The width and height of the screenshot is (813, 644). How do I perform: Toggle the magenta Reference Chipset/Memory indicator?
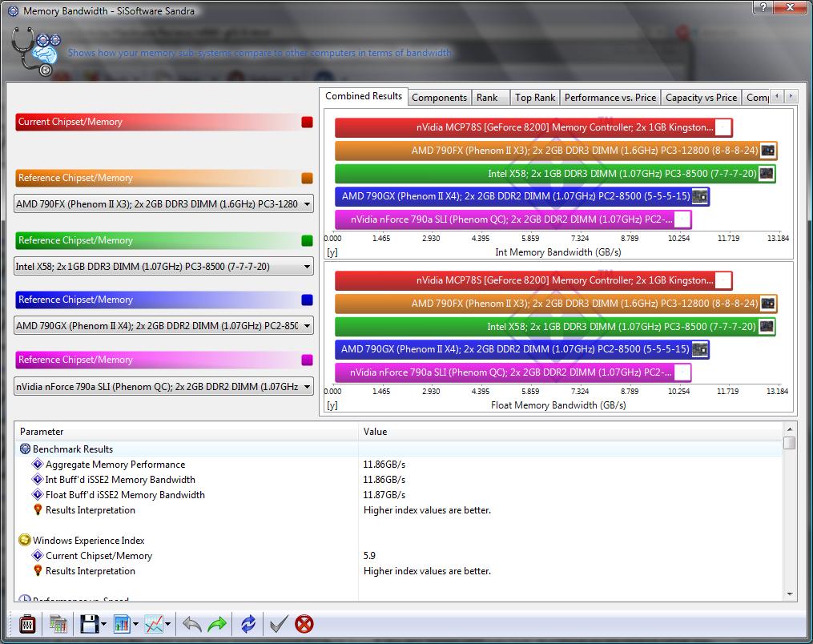(307, 360)
